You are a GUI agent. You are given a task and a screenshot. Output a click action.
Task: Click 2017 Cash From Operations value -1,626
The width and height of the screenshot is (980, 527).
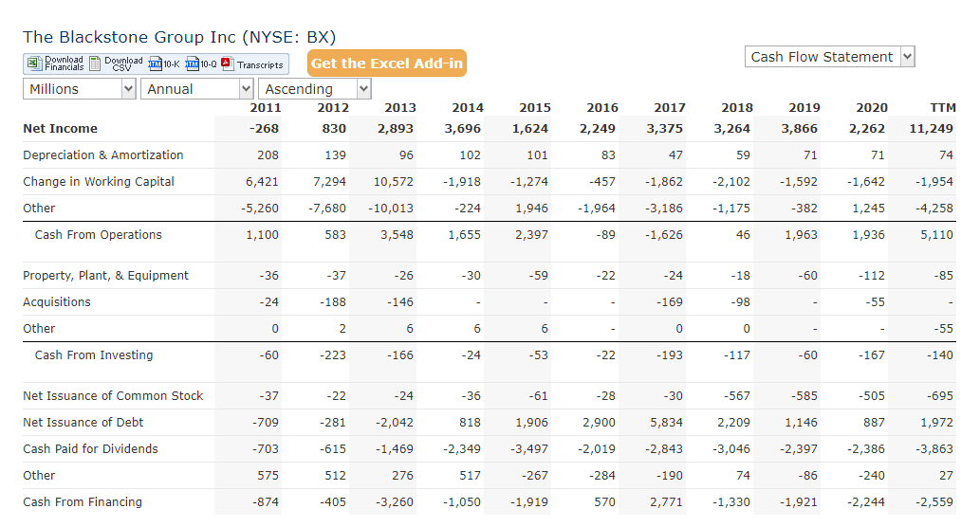[x=664, y=235]
